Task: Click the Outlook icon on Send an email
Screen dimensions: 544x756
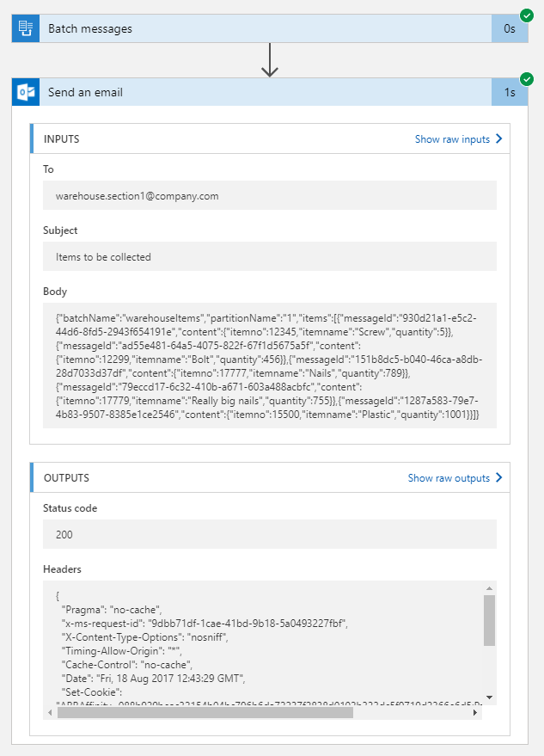Action: pyautogui.click(x=26, y=92)
